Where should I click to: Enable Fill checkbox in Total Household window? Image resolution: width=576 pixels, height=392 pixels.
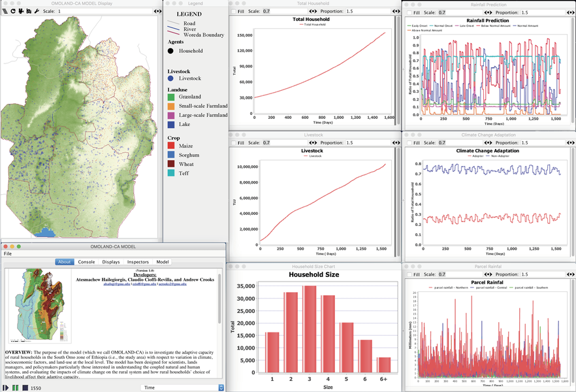point(233,12)
